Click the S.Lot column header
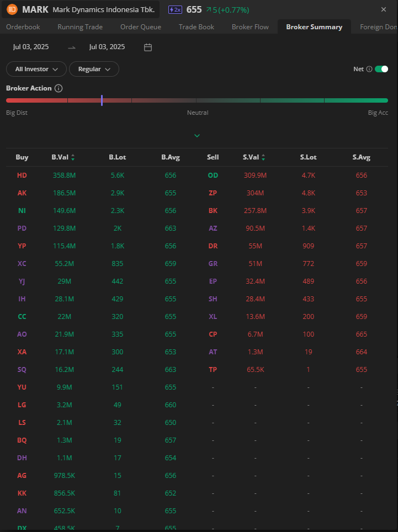Viewport: 398px width, 532px height. click(x=309, y=157)
